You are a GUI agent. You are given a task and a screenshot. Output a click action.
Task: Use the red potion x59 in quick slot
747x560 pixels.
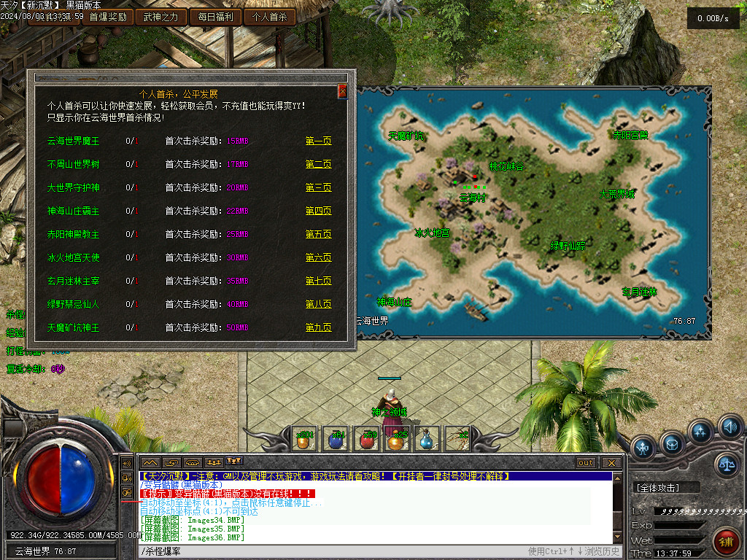(x=367, y=439)
